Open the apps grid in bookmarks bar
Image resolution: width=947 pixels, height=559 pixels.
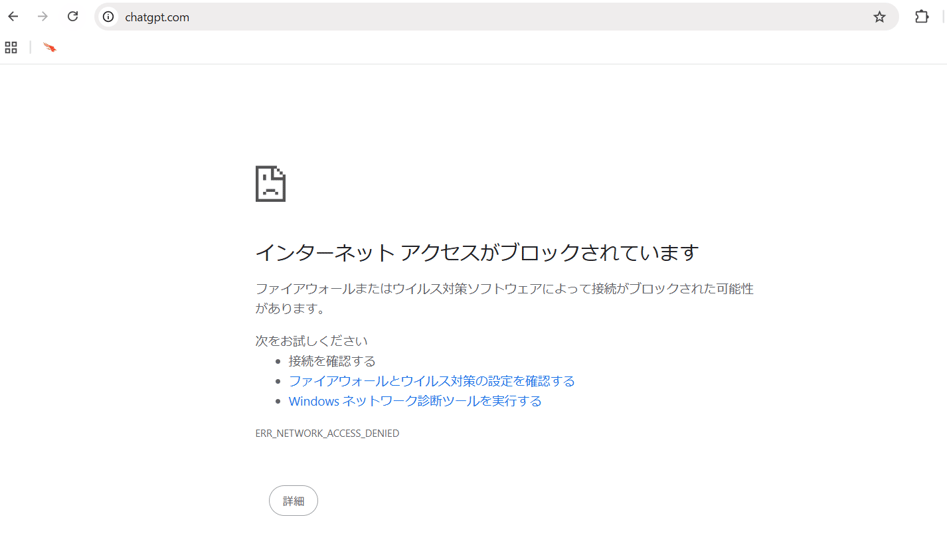pyautogui.click(x=11, y=47)
